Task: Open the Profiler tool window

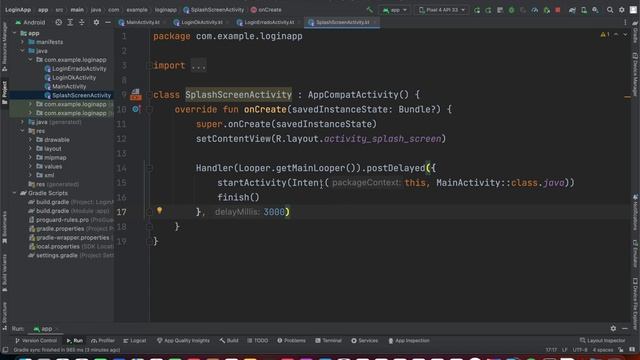Action: point(103,341)
